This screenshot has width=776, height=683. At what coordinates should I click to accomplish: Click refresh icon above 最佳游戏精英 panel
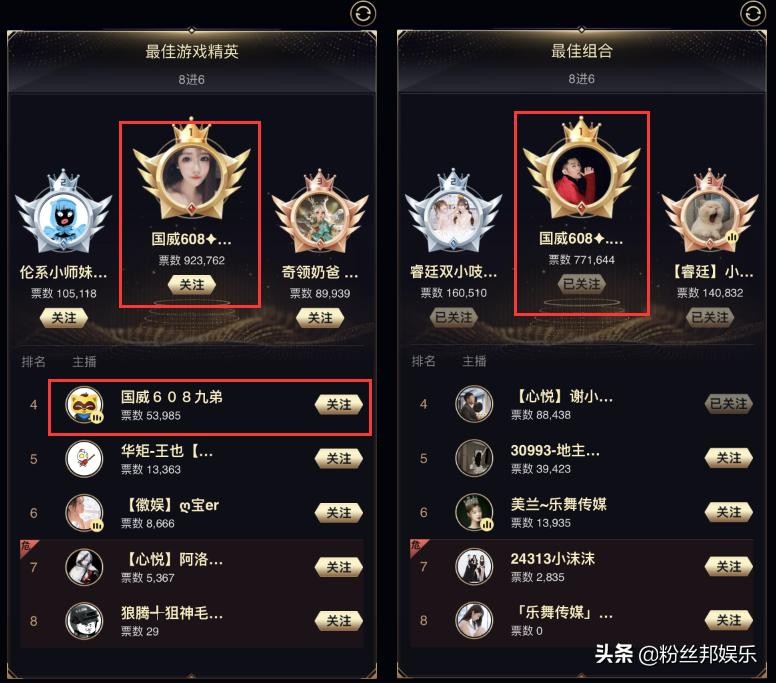[x=363, y=13]
